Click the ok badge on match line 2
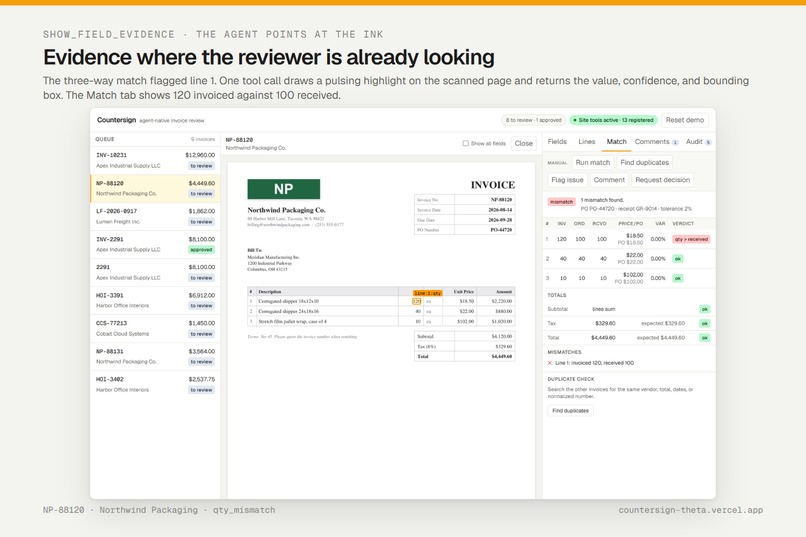 tap(678, 258)
